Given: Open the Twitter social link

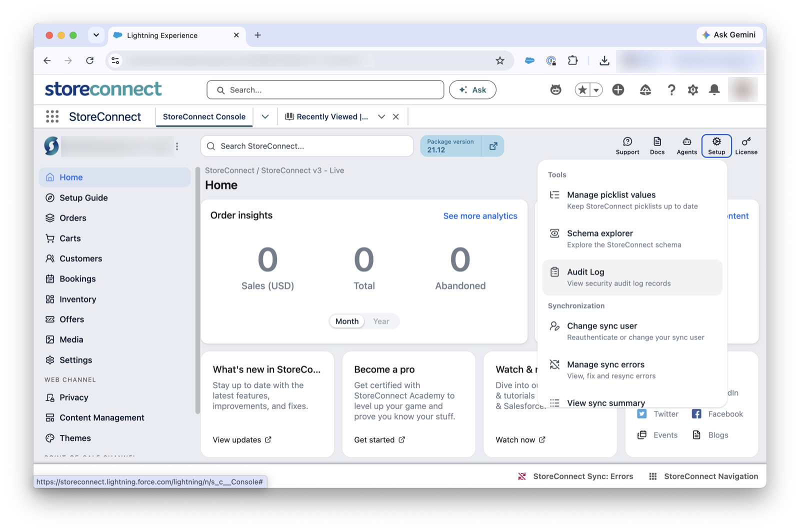Looking at the screenshot, I should 657,414.
